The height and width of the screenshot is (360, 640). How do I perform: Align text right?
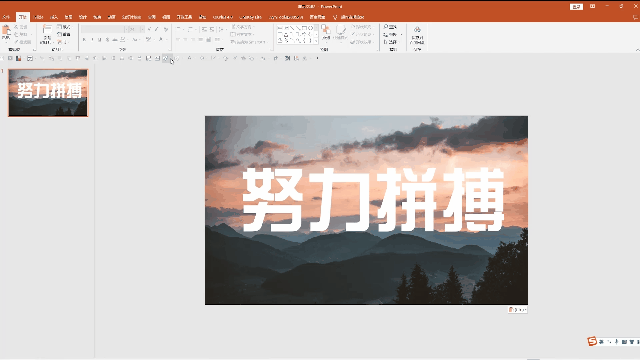(193, 40)
